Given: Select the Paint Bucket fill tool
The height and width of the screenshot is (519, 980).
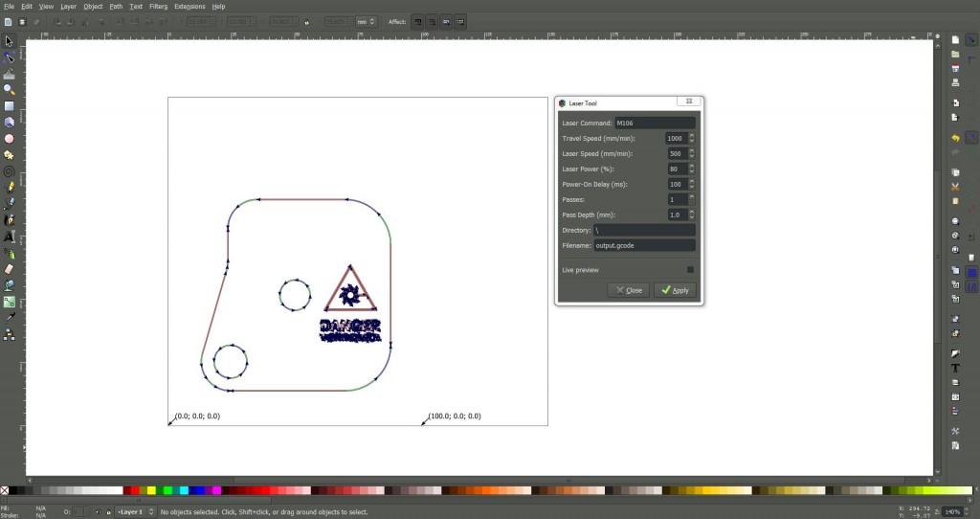Looking at the screenshot, I should pos(9,285).
